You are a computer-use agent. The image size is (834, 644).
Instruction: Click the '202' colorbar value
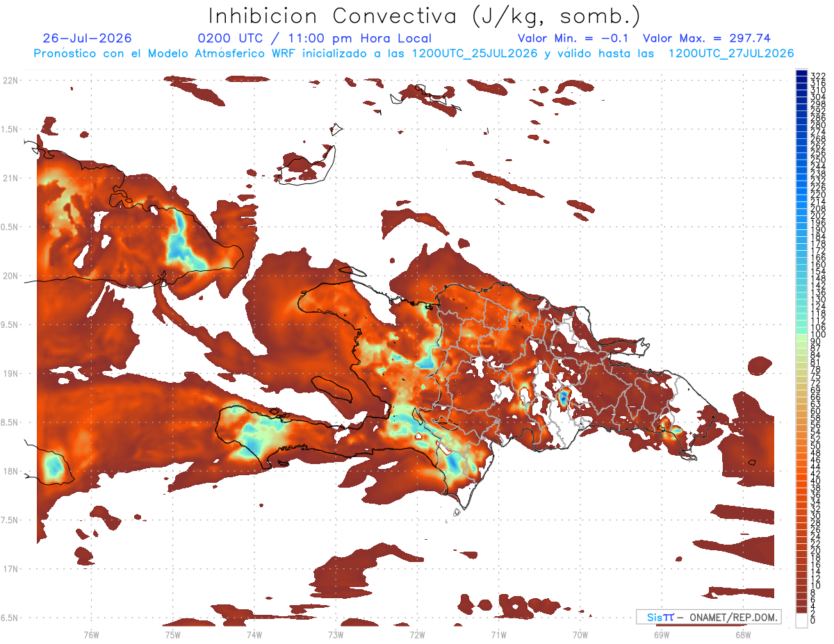click(x=818, y=215)
